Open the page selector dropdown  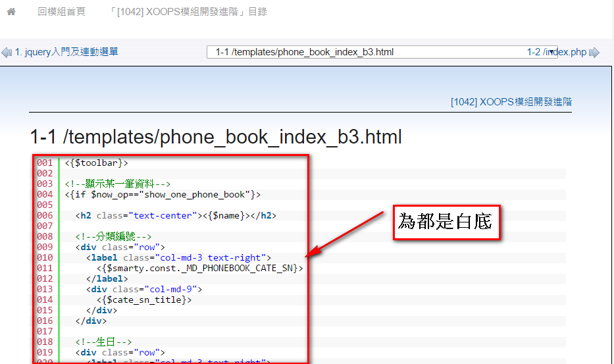[x=382, y=52]
